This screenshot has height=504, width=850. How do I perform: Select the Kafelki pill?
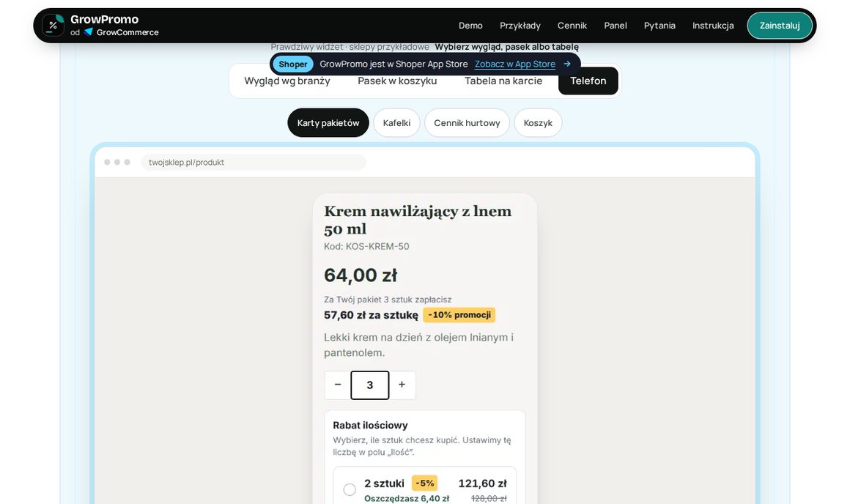point(397,123)
